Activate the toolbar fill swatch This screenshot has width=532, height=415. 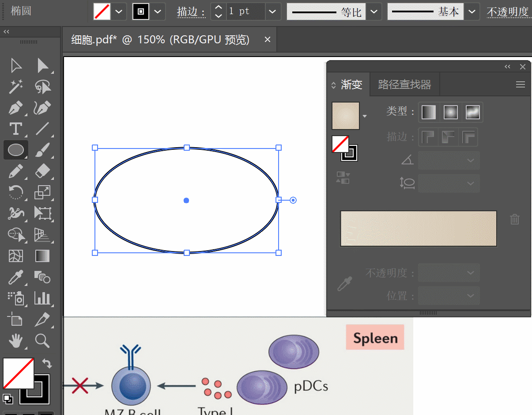[19, 373]
